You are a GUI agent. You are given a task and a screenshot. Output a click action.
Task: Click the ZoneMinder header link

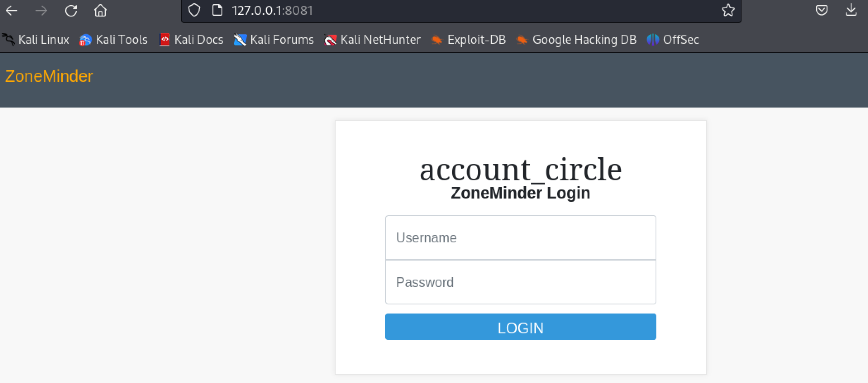tap(49, 77)
